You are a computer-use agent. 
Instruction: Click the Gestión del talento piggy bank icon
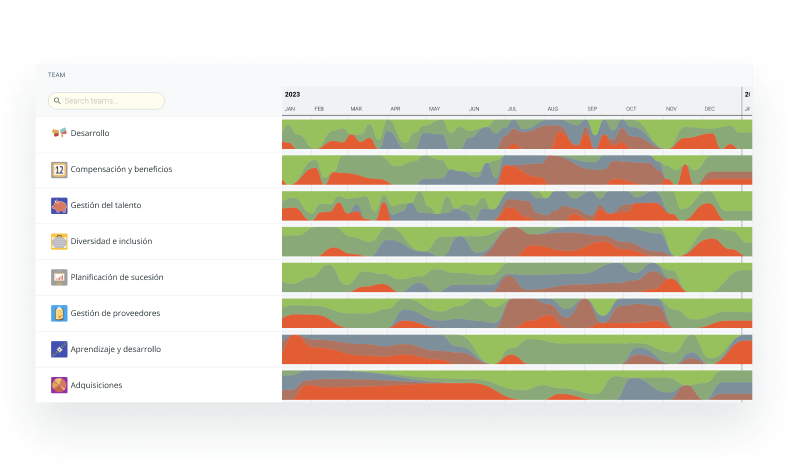[59, 206]
